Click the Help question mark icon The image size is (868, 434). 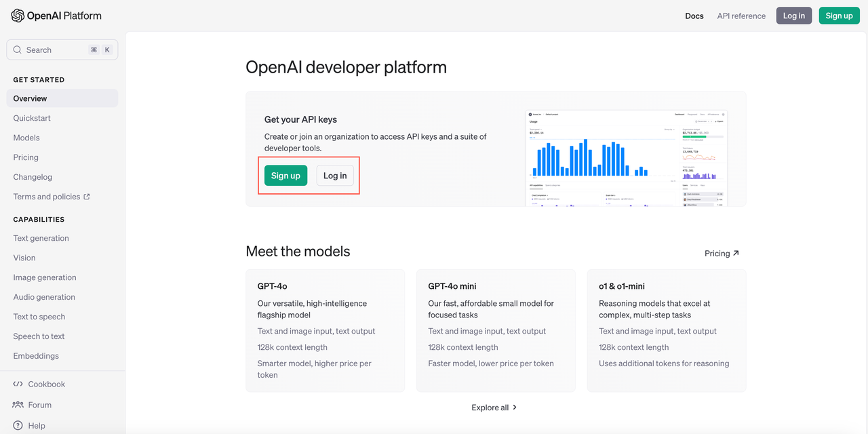(x=18, y=426)
